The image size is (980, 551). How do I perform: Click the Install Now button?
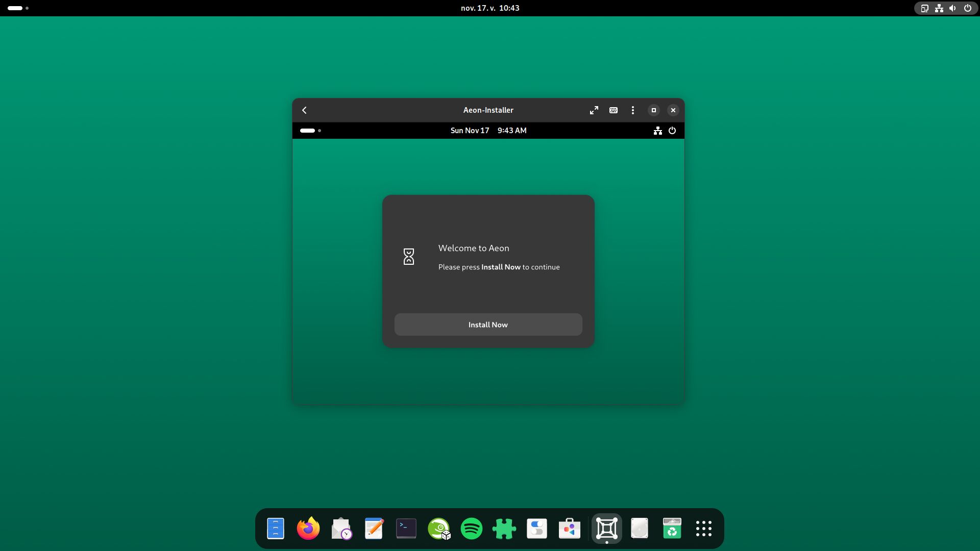pos(488,324)
